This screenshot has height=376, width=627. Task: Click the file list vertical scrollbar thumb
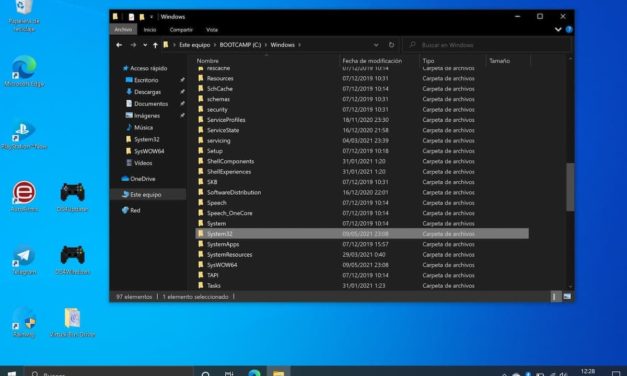click(570, 186)
